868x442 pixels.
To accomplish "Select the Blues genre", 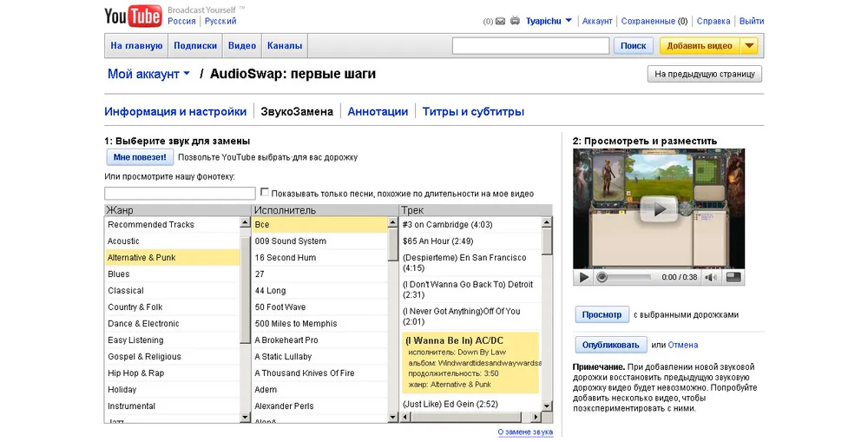I will tap(119, 274).
